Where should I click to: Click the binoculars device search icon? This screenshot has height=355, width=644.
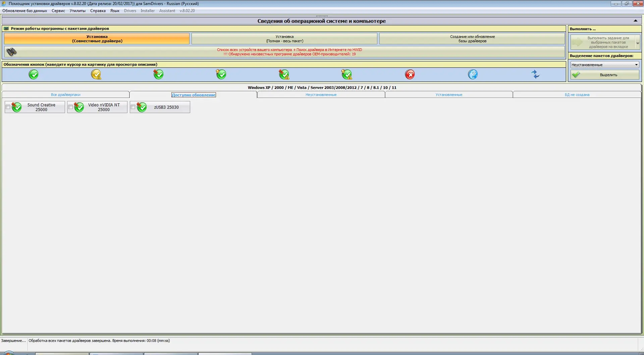11,52
